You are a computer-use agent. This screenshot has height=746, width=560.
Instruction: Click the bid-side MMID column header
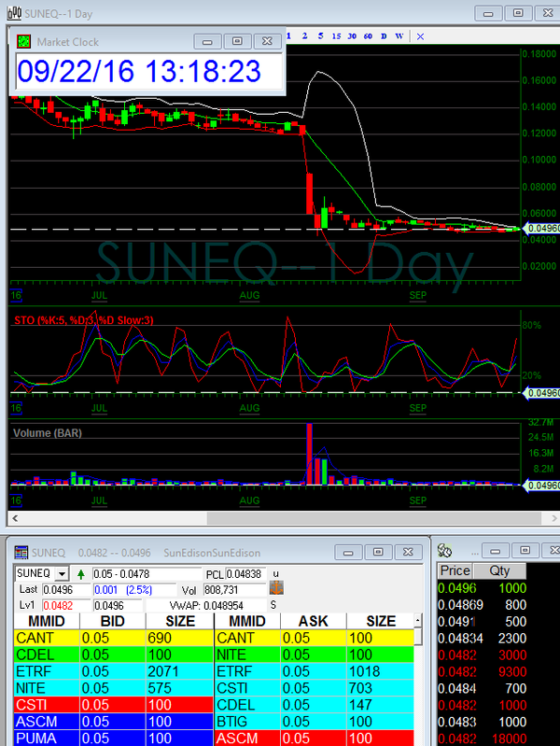pos(47,621)
